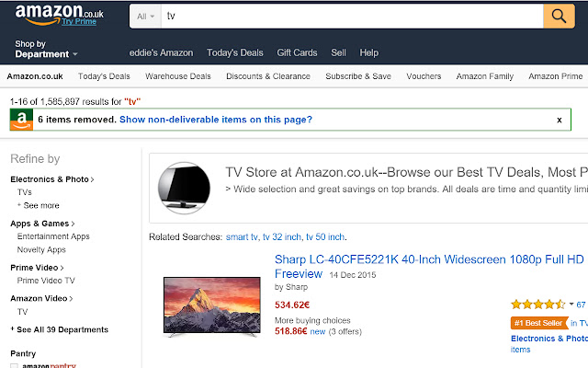Click the orange search magnifier button
The width and height of the screenshot is (588, 368).
(x=559, y=16)
